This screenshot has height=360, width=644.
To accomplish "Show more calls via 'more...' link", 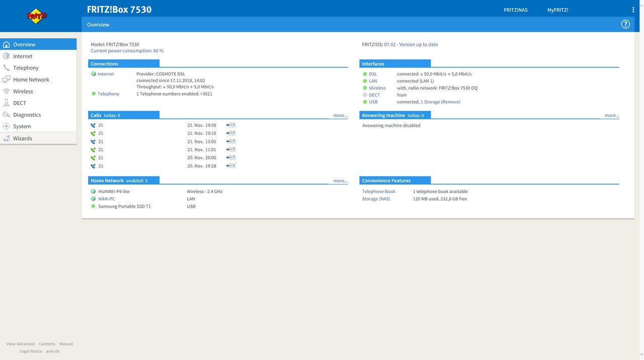I will tap(341, 116).
